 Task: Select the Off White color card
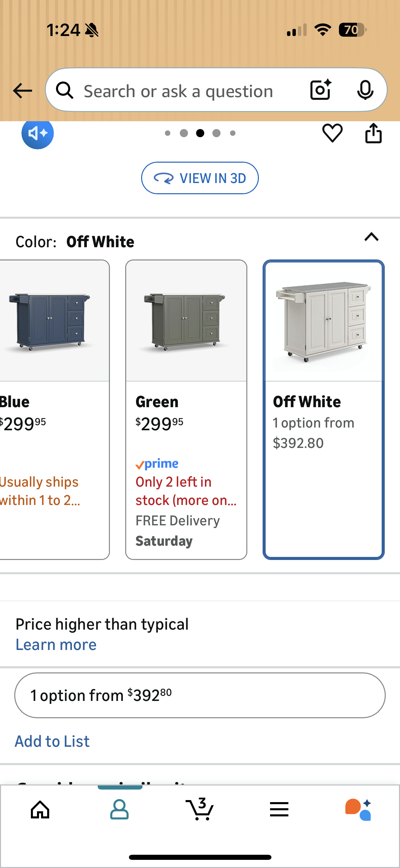pos(323,409)
